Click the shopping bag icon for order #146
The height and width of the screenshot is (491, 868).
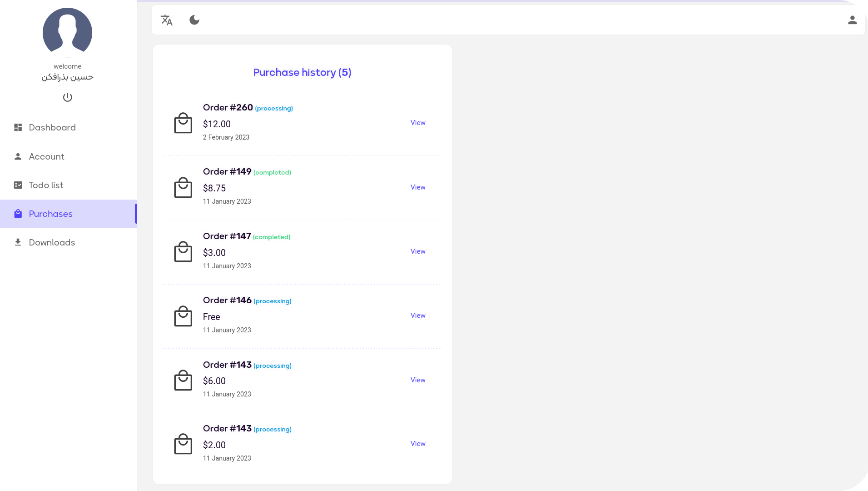coord(183,316)
